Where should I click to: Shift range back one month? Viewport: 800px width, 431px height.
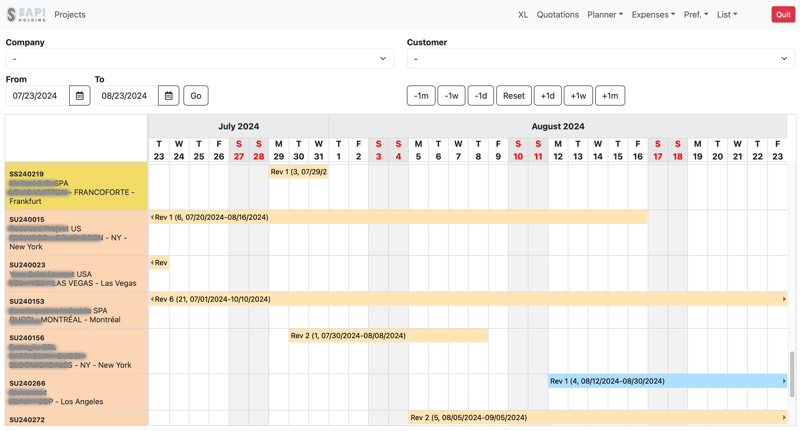pos(421,96)
